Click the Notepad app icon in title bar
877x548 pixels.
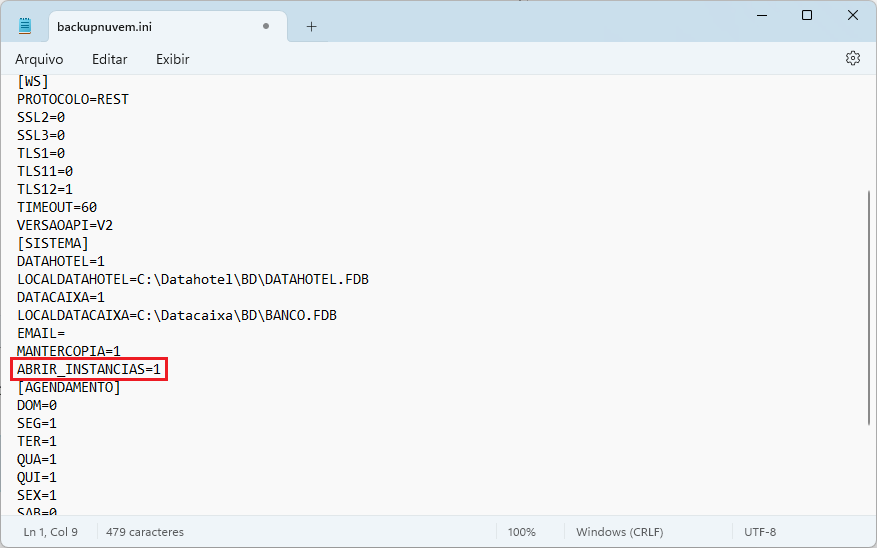pos(25,26)
